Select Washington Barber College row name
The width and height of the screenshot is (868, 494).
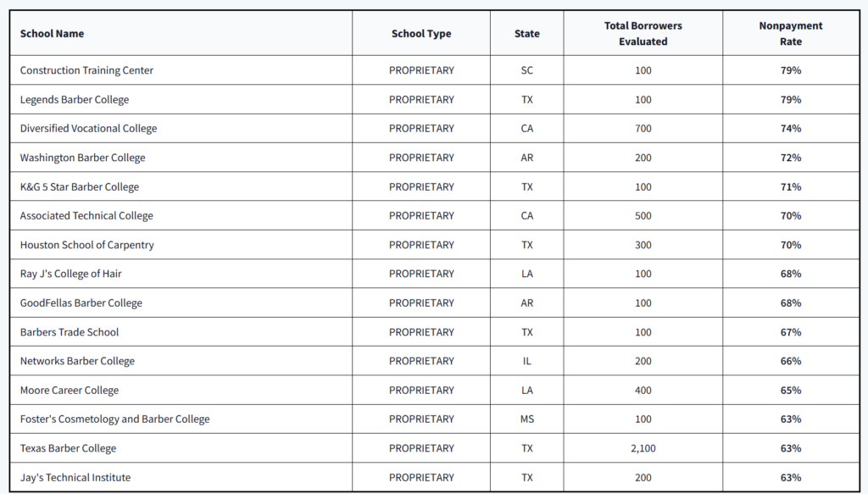point(82,158)
